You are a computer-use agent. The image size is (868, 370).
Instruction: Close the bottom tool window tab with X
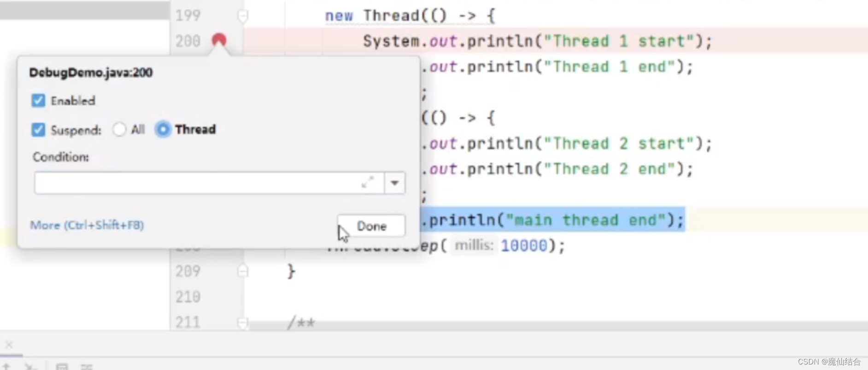(9, 344)
